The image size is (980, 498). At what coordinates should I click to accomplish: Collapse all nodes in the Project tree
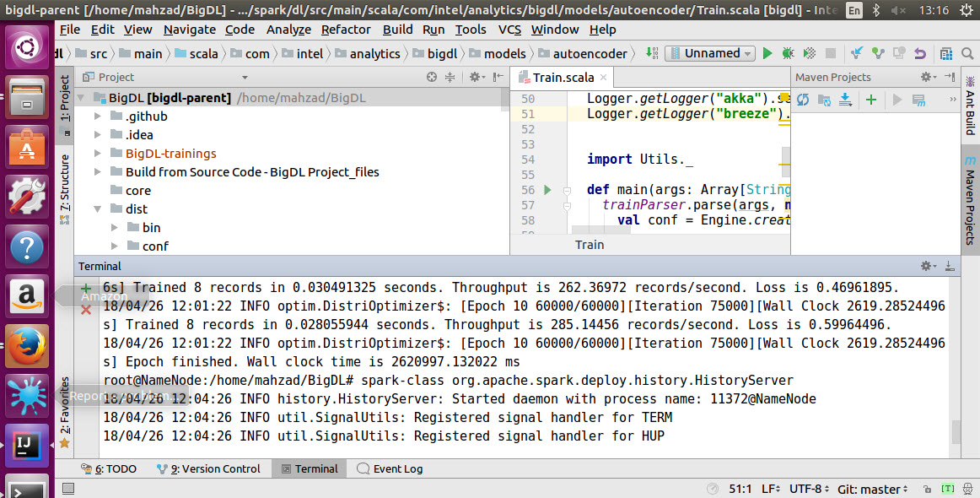click(x=450, y=77)
